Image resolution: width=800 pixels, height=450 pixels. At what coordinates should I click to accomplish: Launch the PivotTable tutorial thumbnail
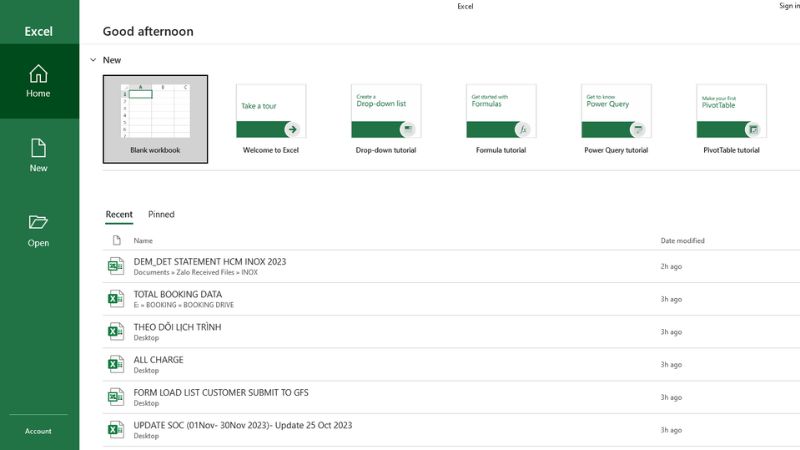coord(732,111)
